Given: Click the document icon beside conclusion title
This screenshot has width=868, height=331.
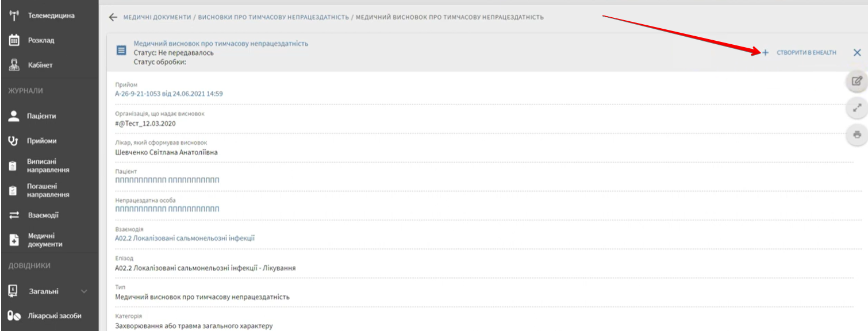Looking at the screenshot, I should coord(121,51).
